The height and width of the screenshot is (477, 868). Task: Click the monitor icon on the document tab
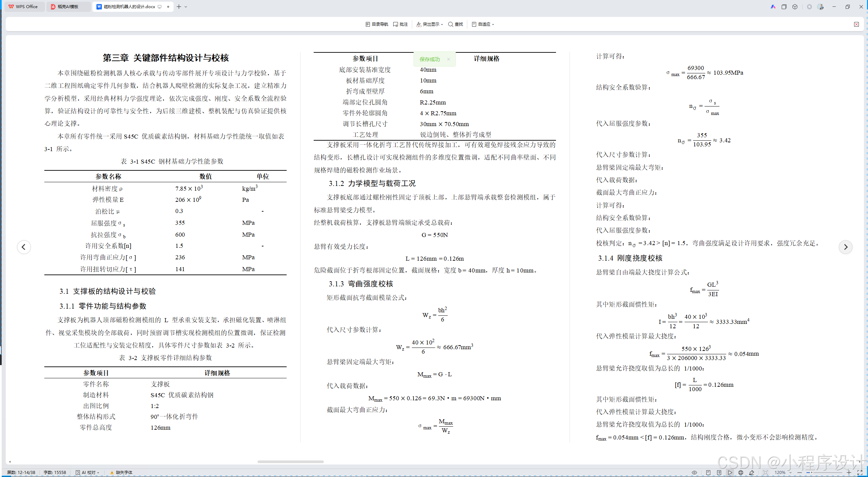(160, 6)
